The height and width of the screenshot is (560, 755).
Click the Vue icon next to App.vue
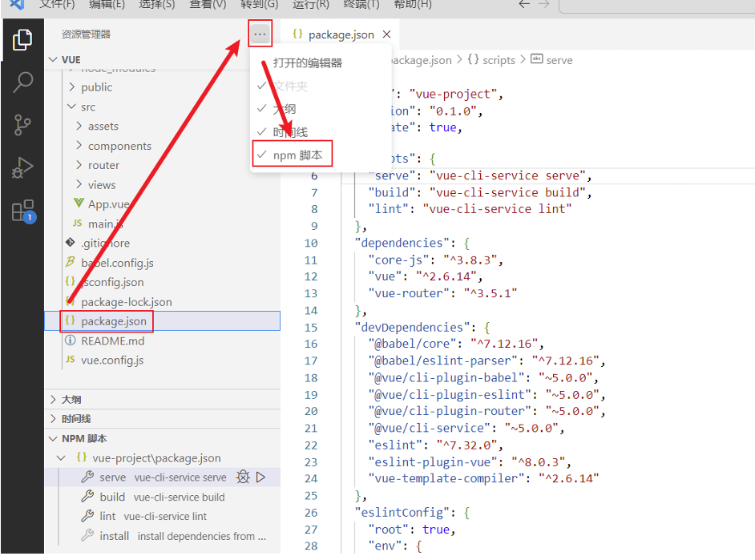click(x=79, y=203)
